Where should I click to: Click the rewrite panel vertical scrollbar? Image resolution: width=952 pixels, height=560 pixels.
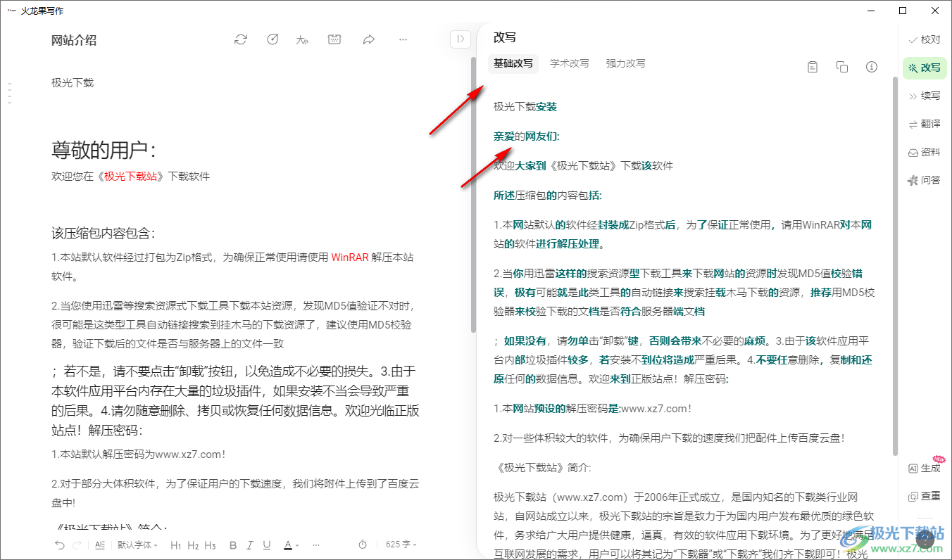896,266
